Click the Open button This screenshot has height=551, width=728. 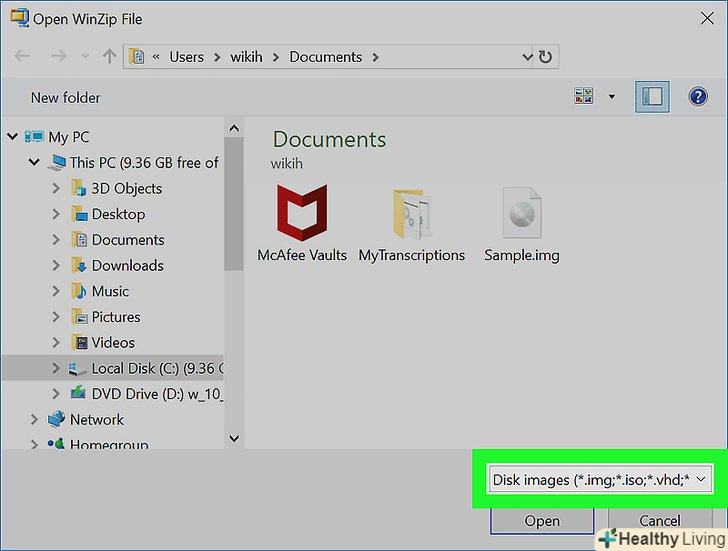click(542, 521)
